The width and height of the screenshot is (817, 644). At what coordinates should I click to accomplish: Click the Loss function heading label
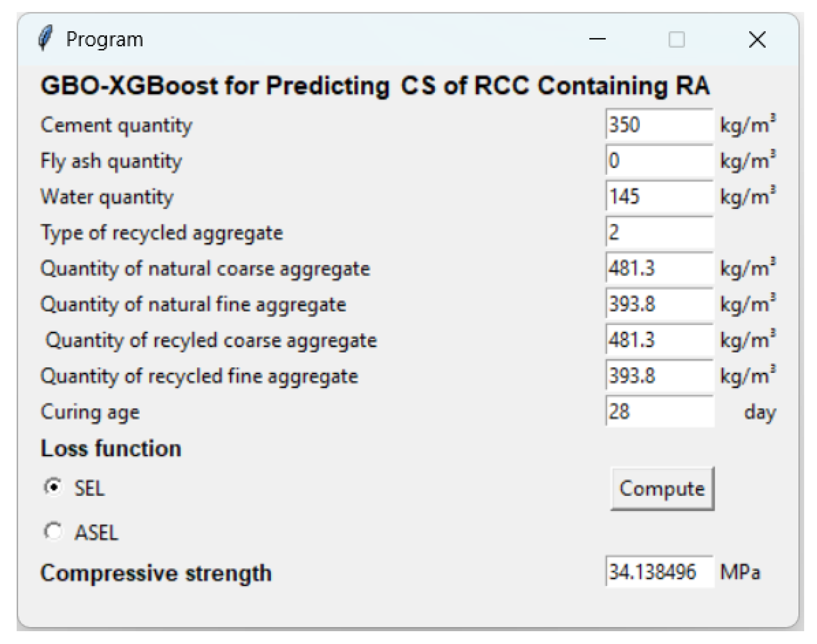coord(111,448)
